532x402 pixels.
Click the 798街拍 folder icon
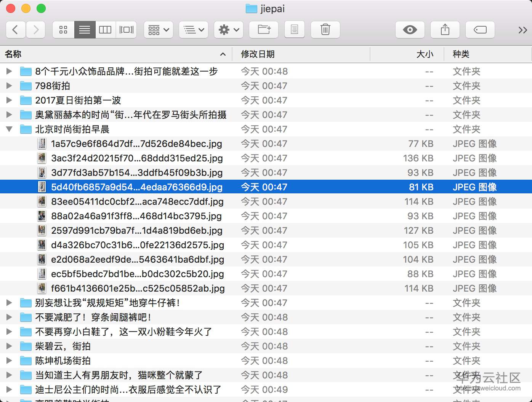point(26,86)
